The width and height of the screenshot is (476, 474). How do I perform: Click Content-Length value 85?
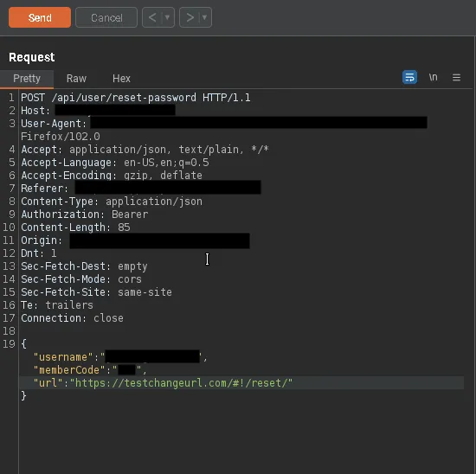point(124,227)
